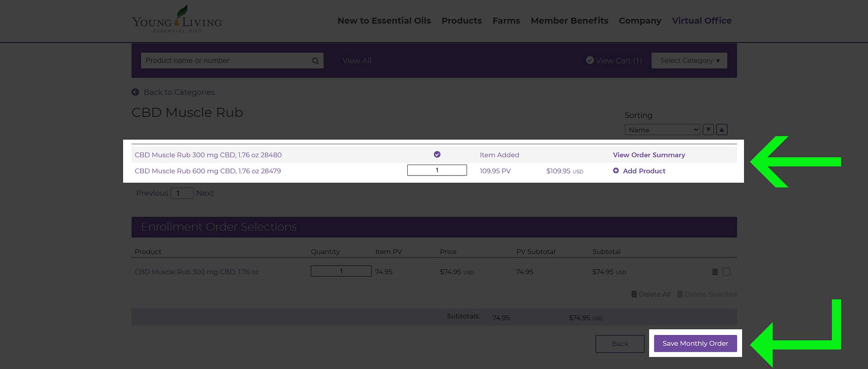The width and height of the screenshot is (868, 369).
Task: Click the Back to Categories arrow icon
Action: (135, 92)
